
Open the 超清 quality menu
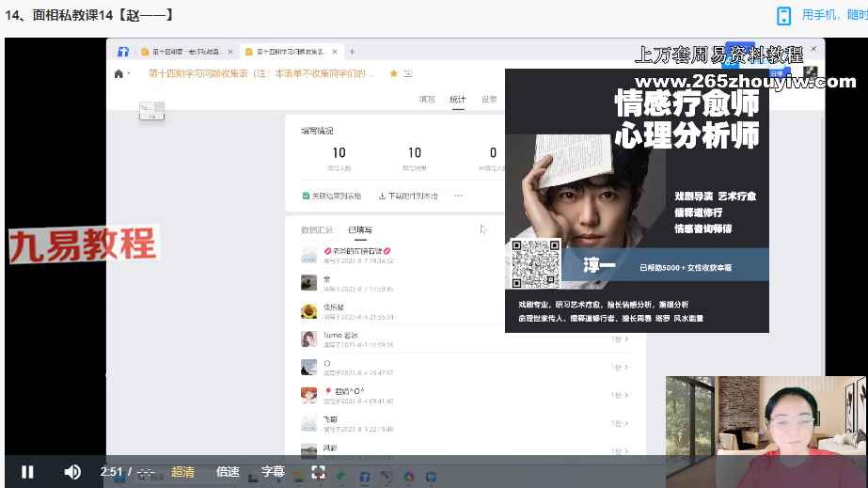(x=182, y=472)
